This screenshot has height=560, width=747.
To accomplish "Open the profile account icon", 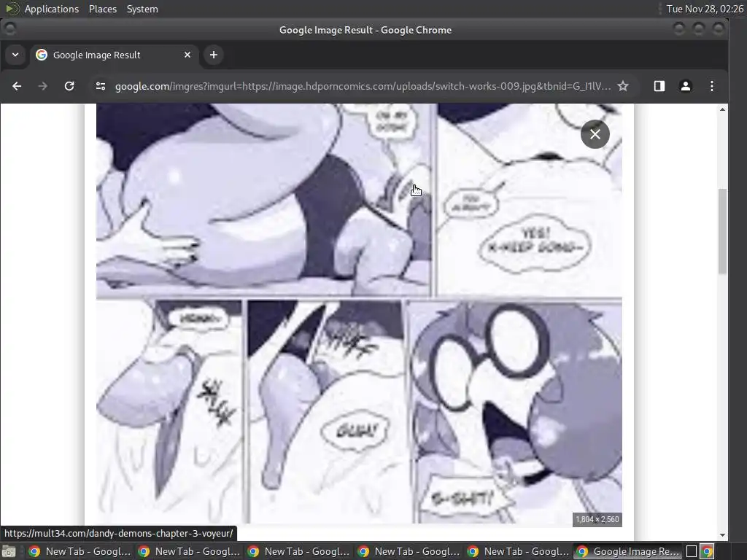I will point(686,86).
